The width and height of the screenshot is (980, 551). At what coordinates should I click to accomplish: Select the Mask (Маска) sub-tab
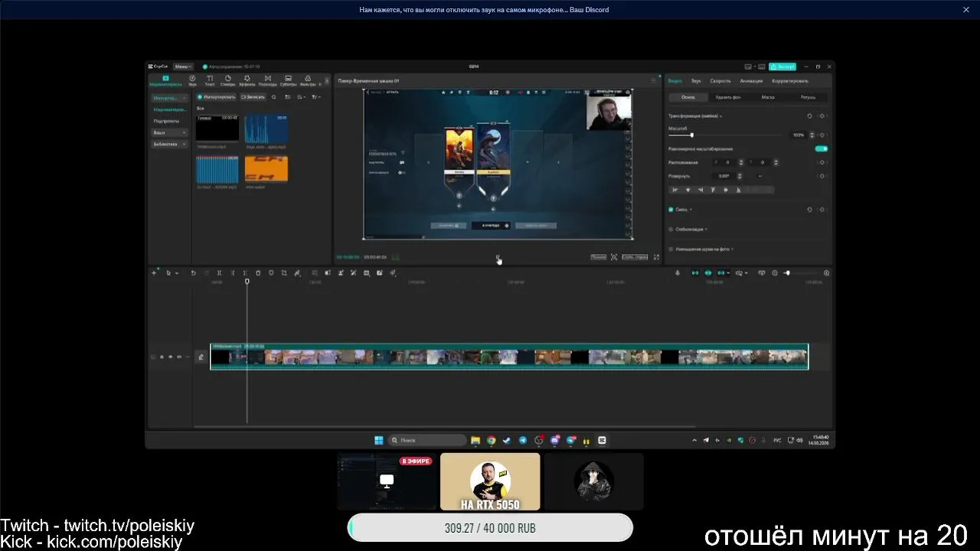(768, 97)
